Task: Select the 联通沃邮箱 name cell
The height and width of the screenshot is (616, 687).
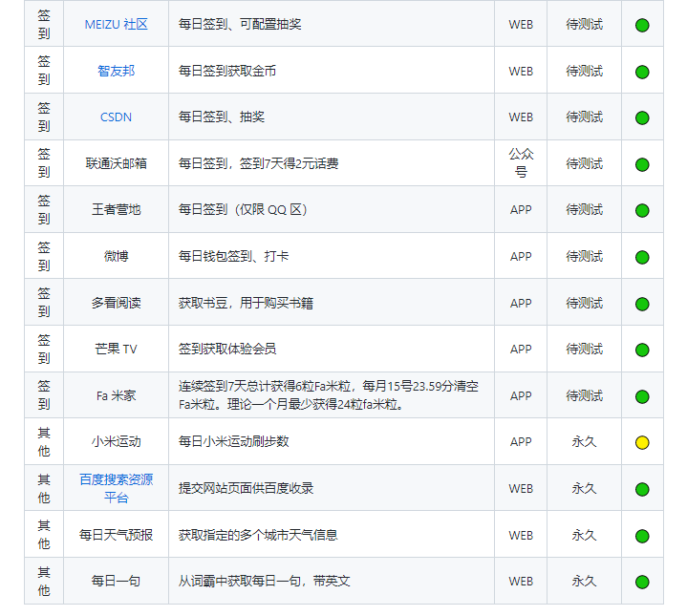Action: [117, 163]
